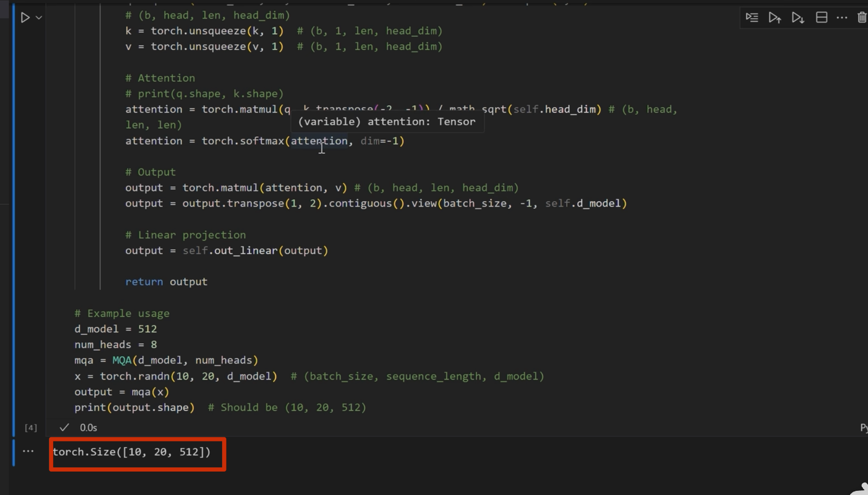The width and height of the screenshot is (868, 495).
Task: Execute all cells above this one
Action: [774, 18]
